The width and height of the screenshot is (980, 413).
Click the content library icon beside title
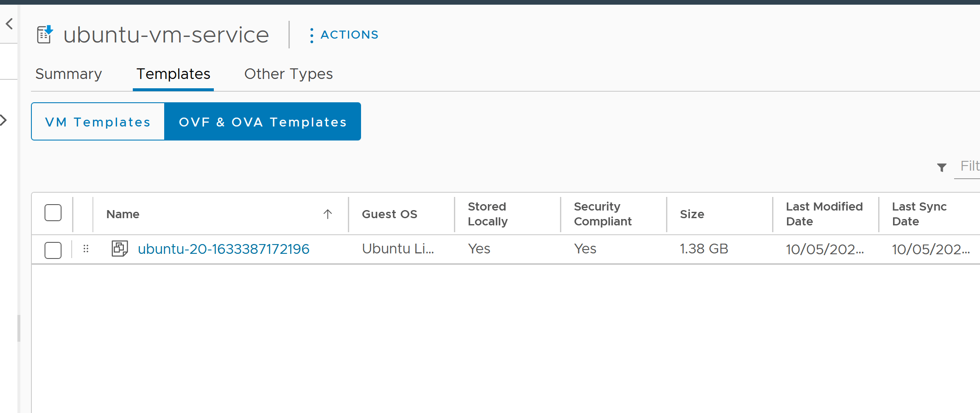(45, 35)
